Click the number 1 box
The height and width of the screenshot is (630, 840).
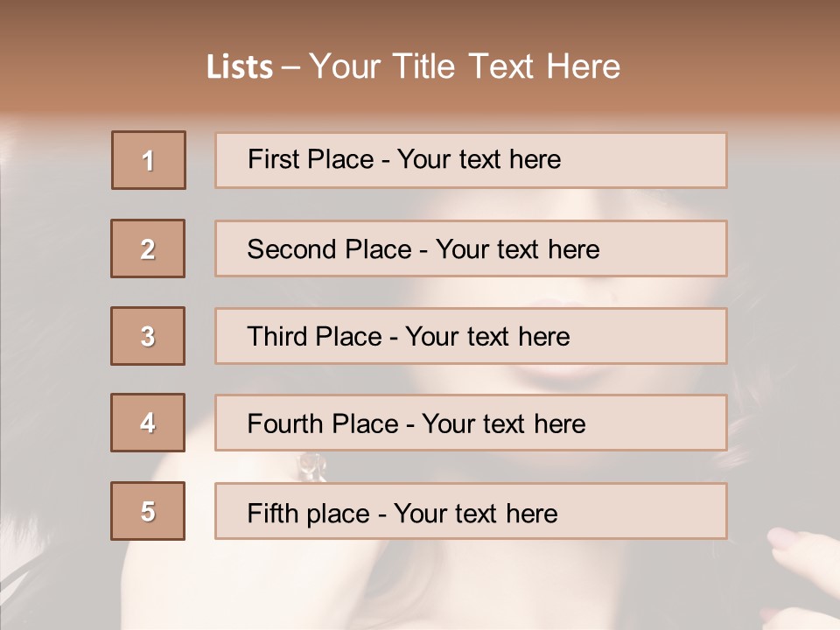149,160
